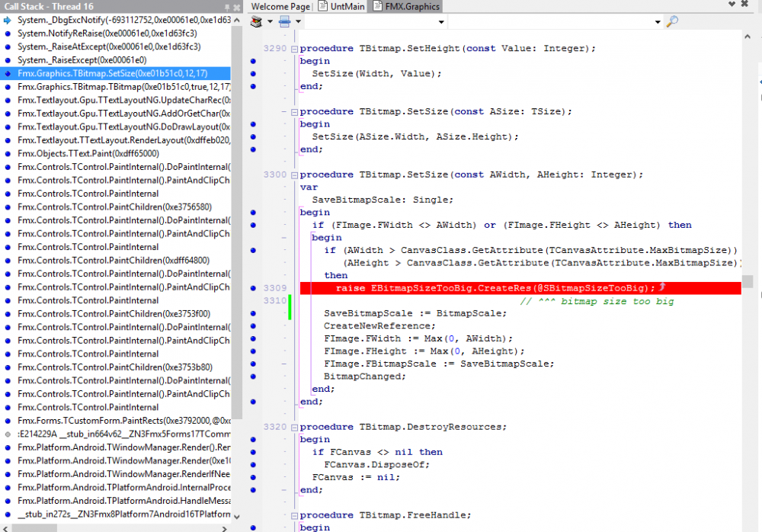Collapse the SetSize(const AWidth, AHeight) procedure fold
The height and width of the screenshot is (532, 762).
pos(294,175)
